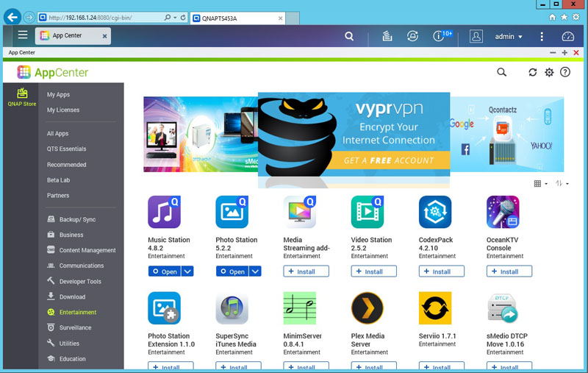Select Recommended category

pyautogui.click(x=66, y=165)
